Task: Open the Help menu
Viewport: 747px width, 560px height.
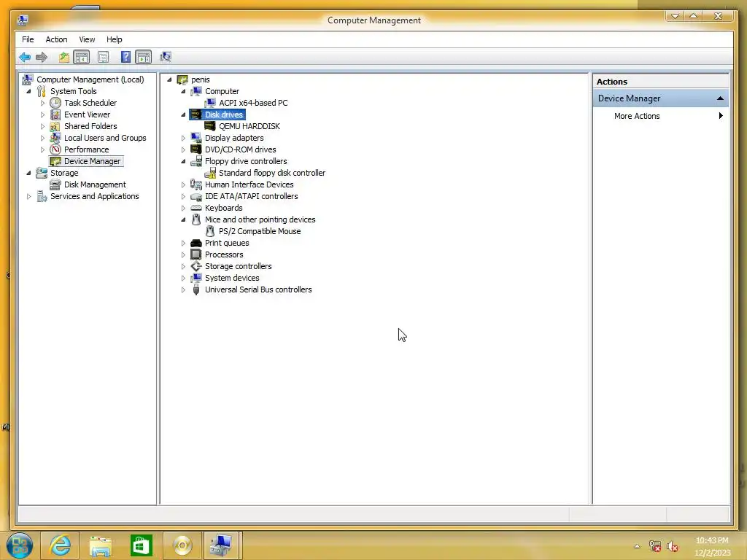Action: pyautogui.click(x=114, y=39)
